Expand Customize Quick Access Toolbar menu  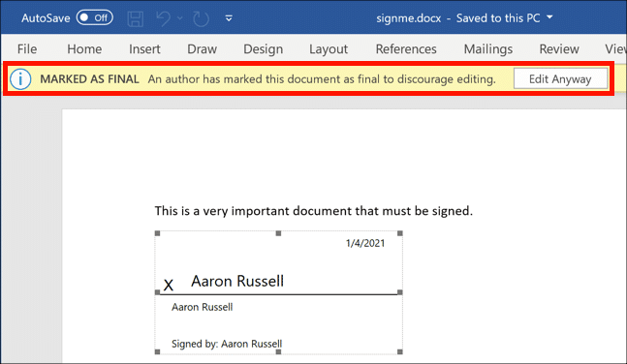(229, 18)
